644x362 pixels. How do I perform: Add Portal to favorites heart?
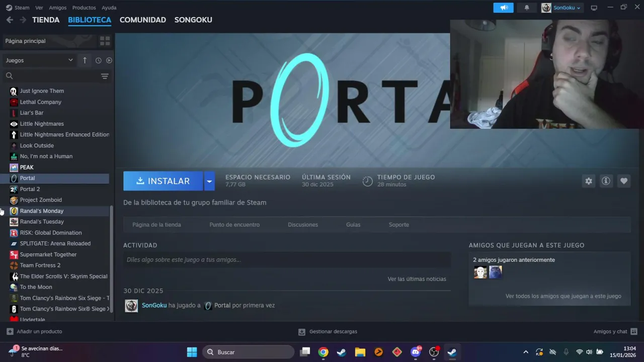pos(624,181)
